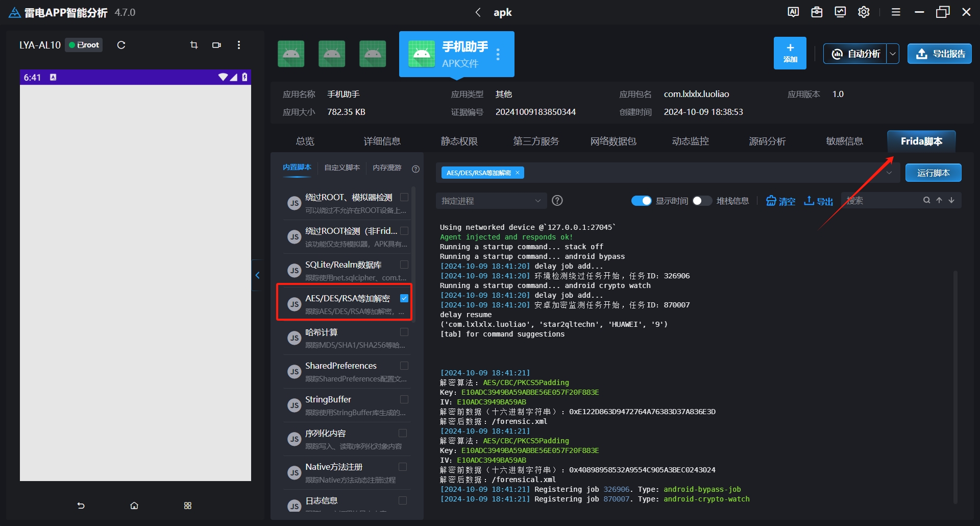
Task: Click the search magnifier icon
Action: point(926,200)
